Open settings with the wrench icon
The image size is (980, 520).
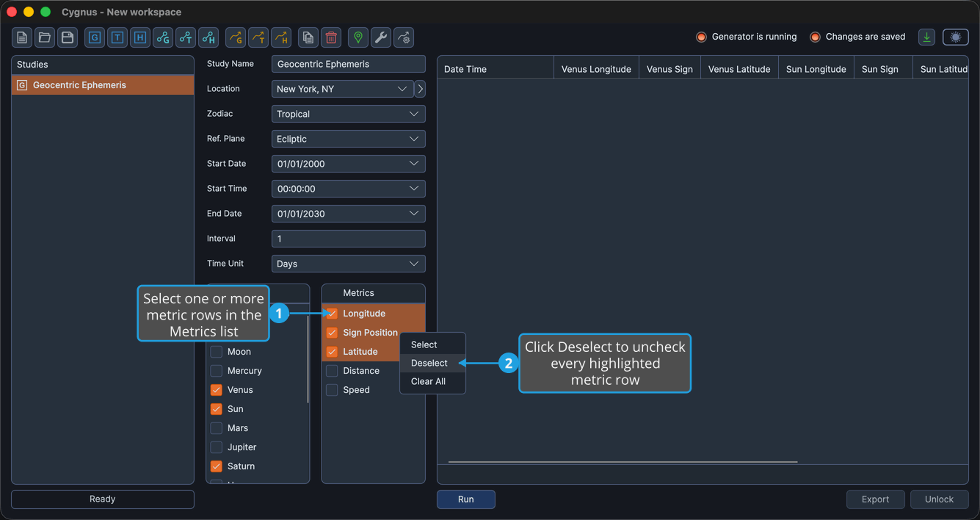[381, 37]
